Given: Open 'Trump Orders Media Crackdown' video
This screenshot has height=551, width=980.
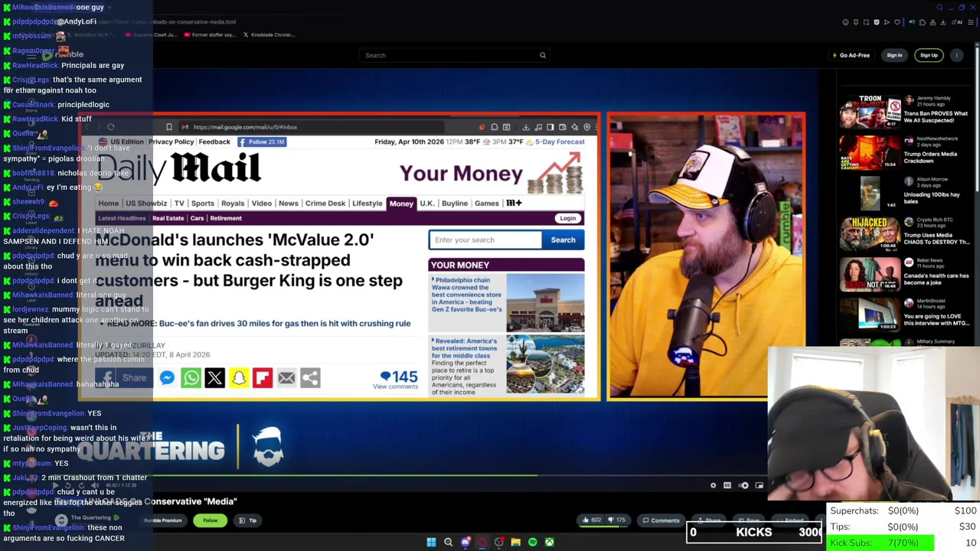Looking at the screenshot, I should [x=929, y=157].
